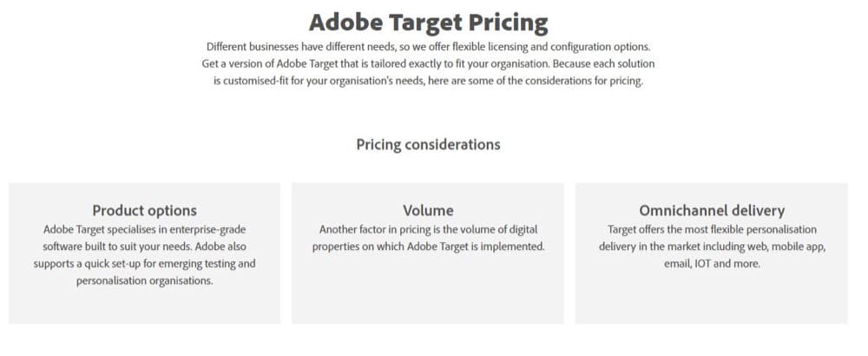Click the Omnichannel delivery card title

(x=712, y=210)
